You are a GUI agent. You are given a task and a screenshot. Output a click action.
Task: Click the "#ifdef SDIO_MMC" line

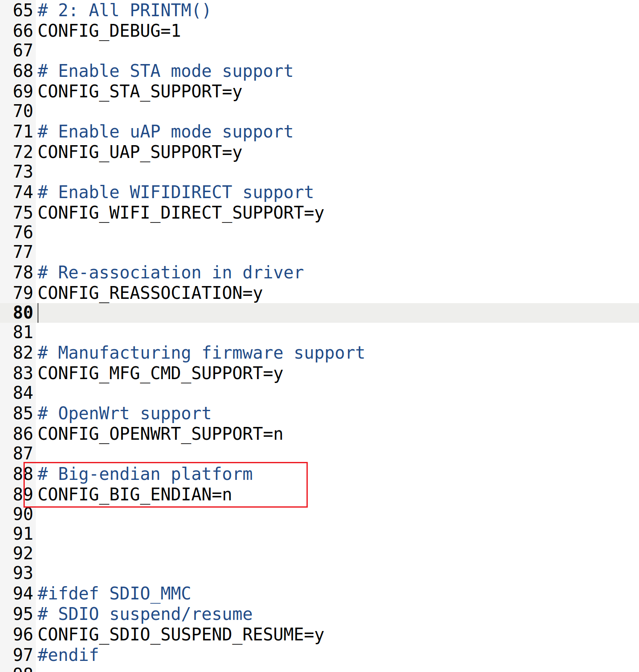tap(114, 594)
